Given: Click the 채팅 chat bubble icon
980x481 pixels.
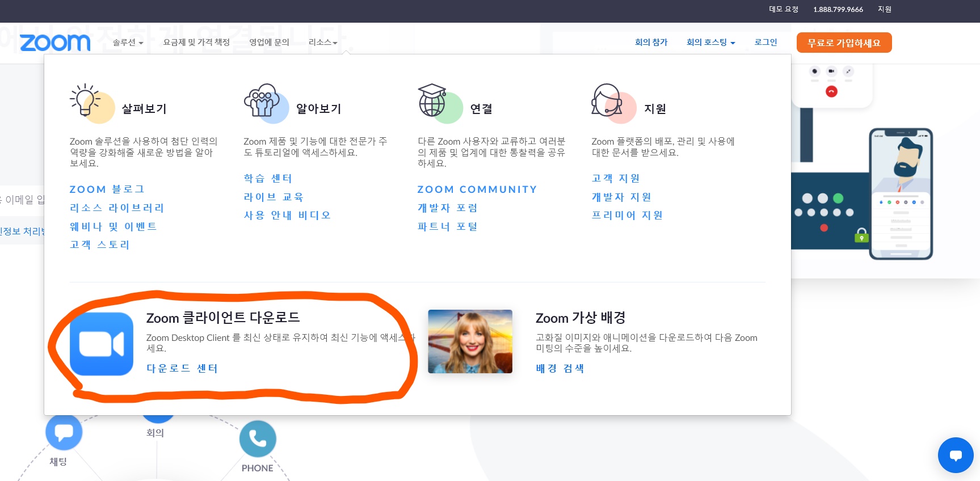Looking at the screenshot, I should [64, 432].
